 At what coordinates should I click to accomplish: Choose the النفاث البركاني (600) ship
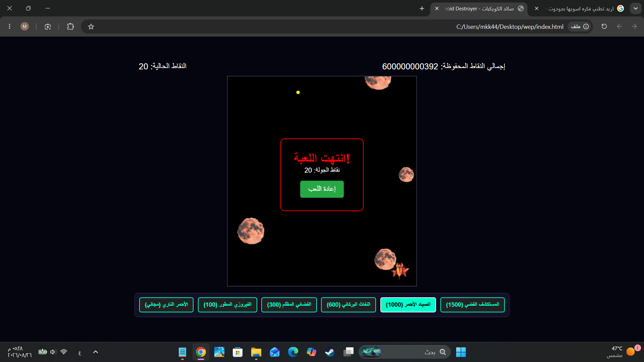tap(348, 305)
